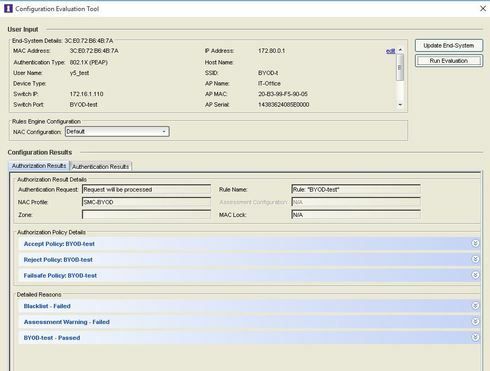
Task: Click the BYOD-test - Passed title text
Action: pos(52,338)
